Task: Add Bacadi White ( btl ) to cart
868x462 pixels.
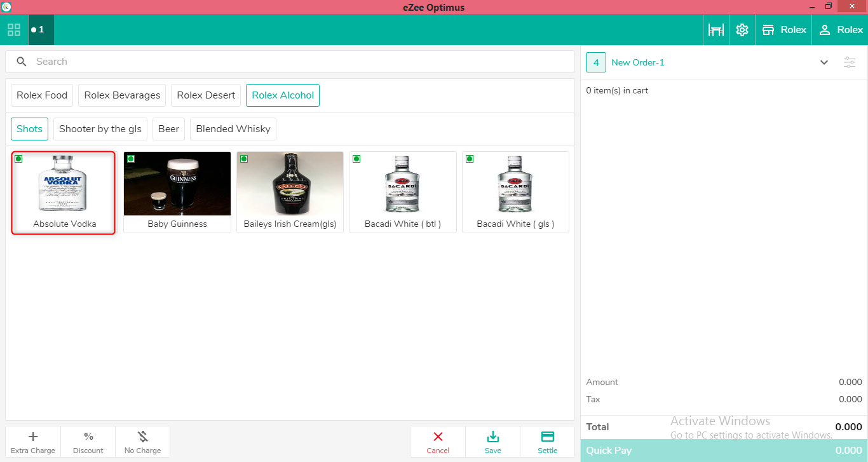Action: click(403, 193)
